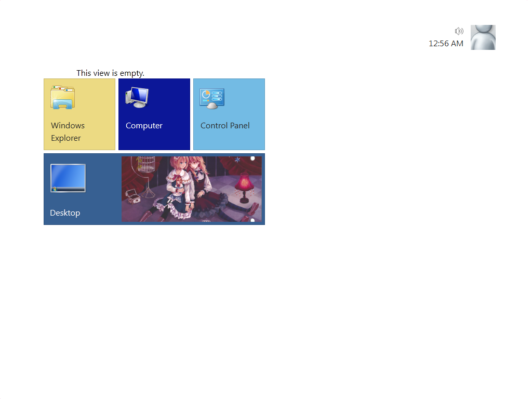Launch the Computer tile label
This screenshot has height=399, width=532.
coord(144,126)
